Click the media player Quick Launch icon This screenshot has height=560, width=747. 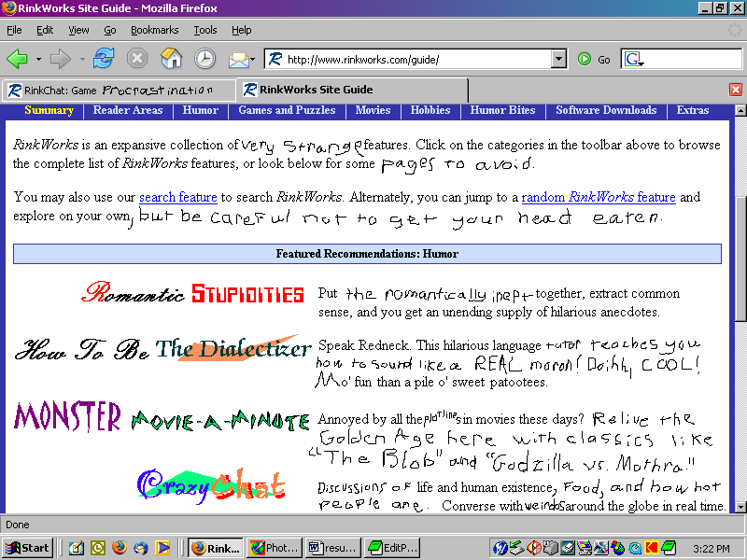point(162,548)
